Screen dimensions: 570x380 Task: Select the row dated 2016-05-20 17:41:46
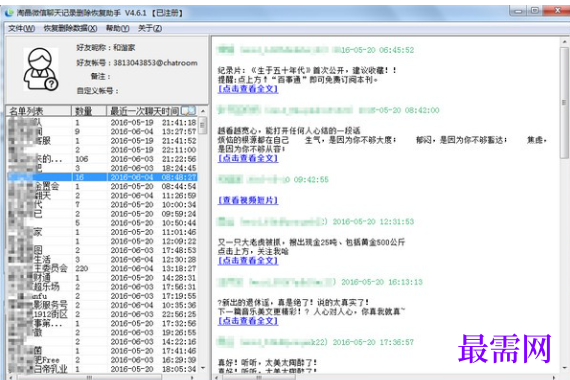point(103,351)
